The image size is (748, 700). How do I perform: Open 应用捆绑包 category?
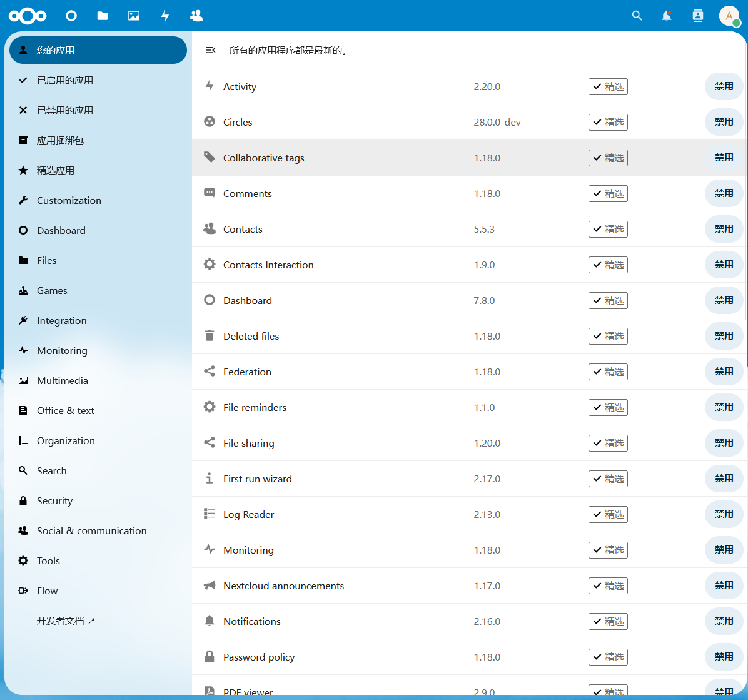[98, 140]
